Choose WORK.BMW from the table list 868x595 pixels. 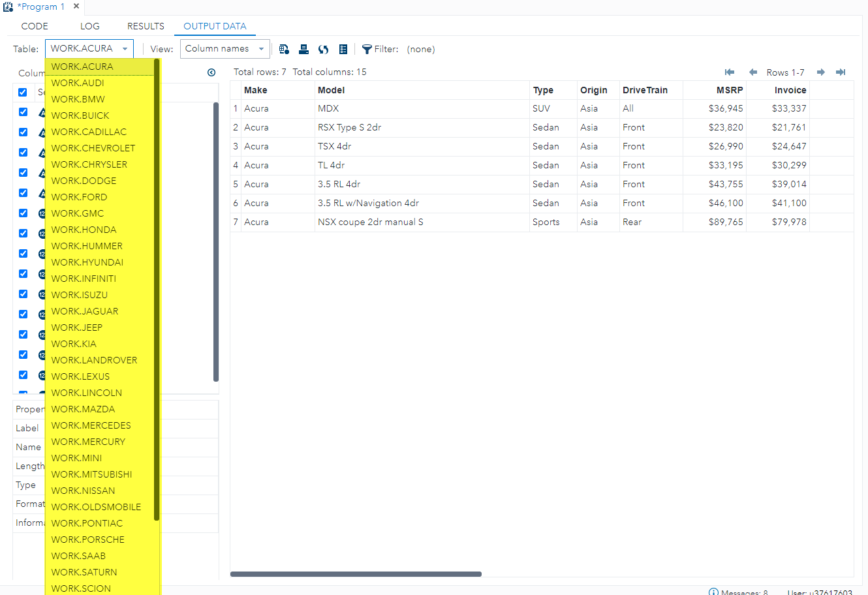pyautogui.click(x=100, y=99)
